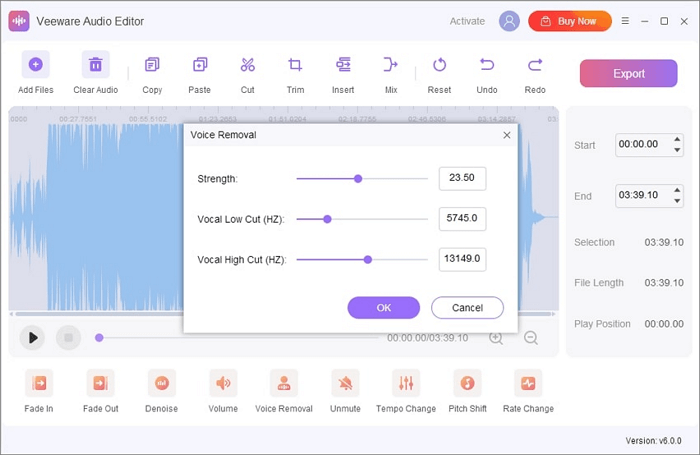Image resolution: width=700 pixels, height=455 pixels.
Task: Click the 00:00.00/03:39.10 time readout
Action: coord(427,338)
